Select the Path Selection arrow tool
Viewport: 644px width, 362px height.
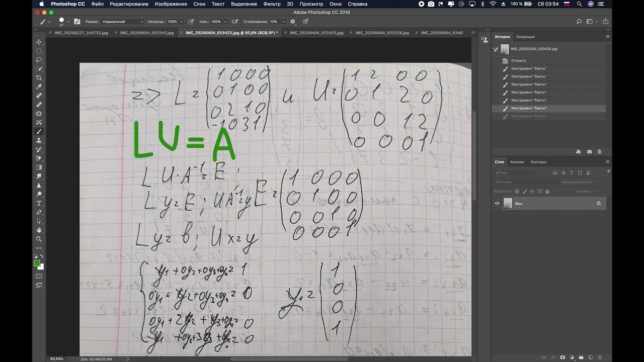(39, 221)
